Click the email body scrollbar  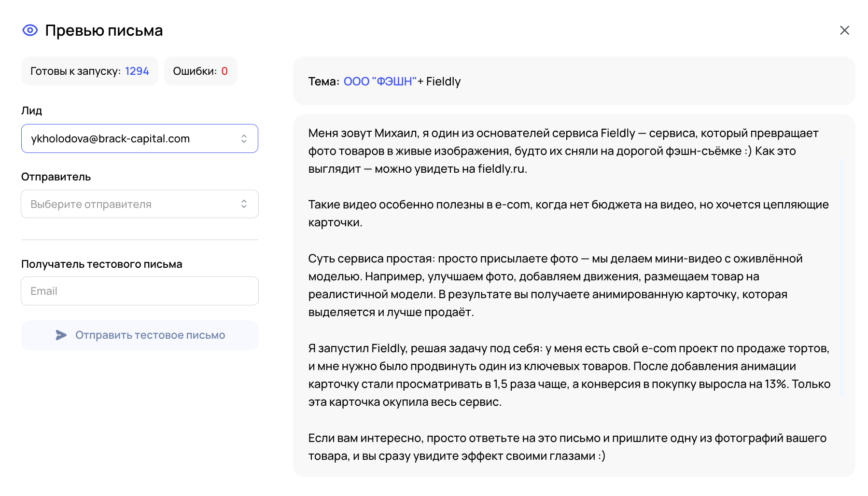point(842,277)
